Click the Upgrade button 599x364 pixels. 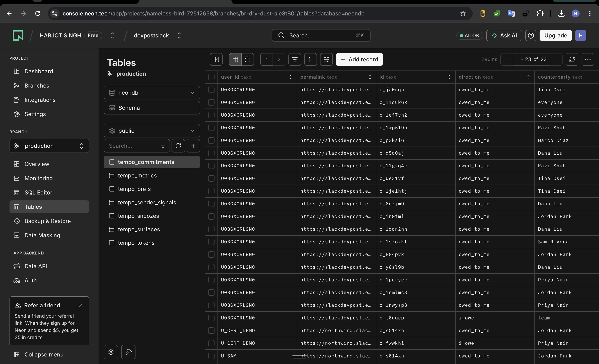pyautogui.click(x=555, y=35)
